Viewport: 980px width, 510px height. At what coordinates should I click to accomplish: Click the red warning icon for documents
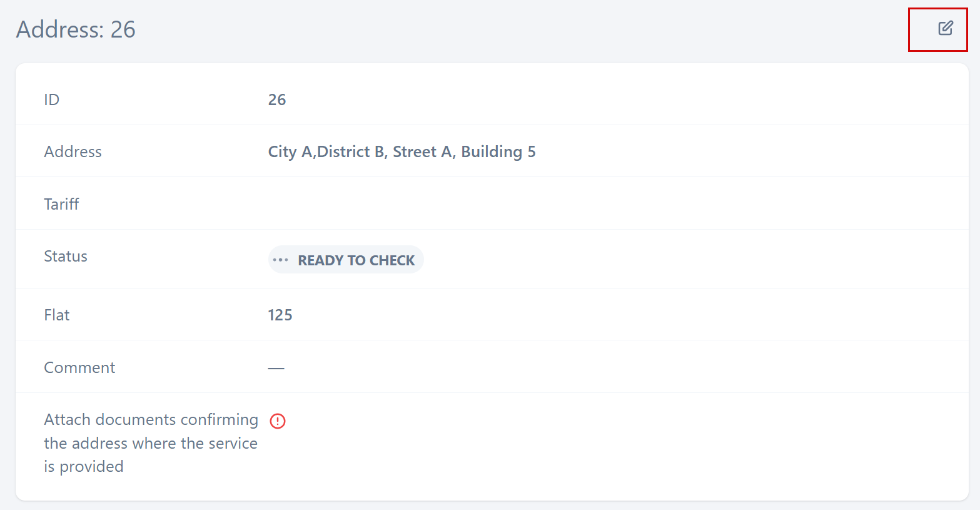278,421
